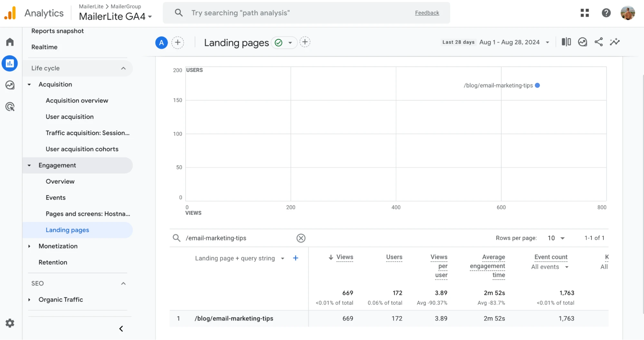The image size is (644, 340).
Task: Open the Insights sparkline icon
Action: pos(614,42)
